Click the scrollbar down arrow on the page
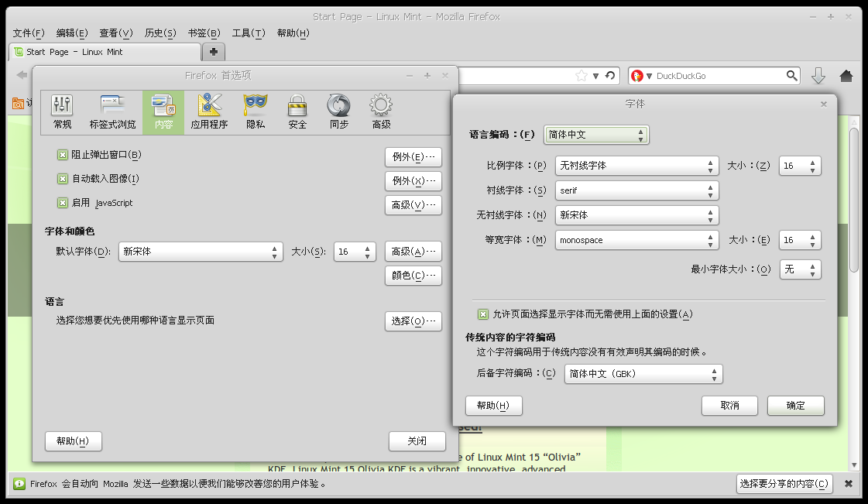 (853, 465)
